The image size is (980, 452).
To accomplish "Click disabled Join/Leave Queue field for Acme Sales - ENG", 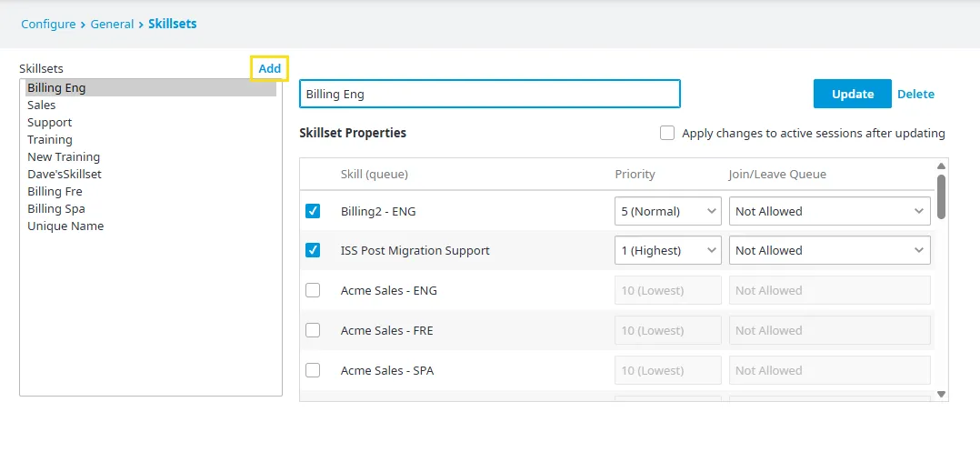I will point(830,290).
